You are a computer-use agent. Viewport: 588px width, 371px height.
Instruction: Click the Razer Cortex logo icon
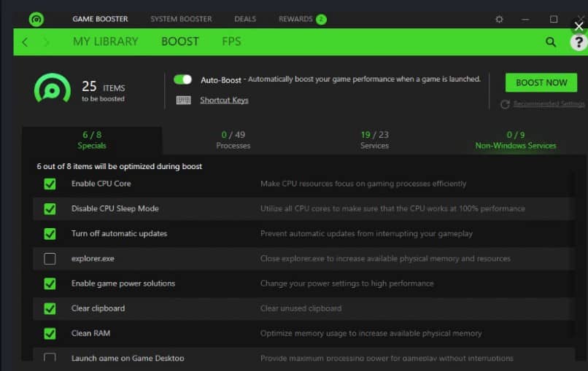pos(36,19)
